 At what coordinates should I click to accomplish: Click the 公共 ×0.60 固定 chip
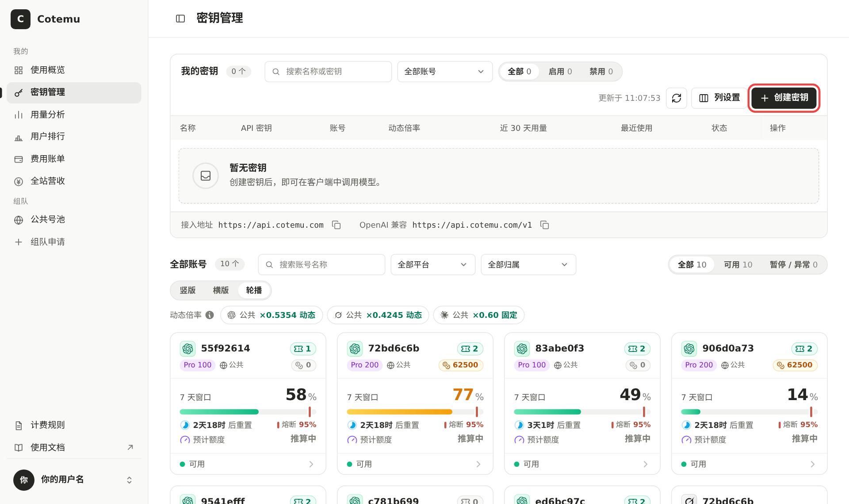(x=479, y=315)
